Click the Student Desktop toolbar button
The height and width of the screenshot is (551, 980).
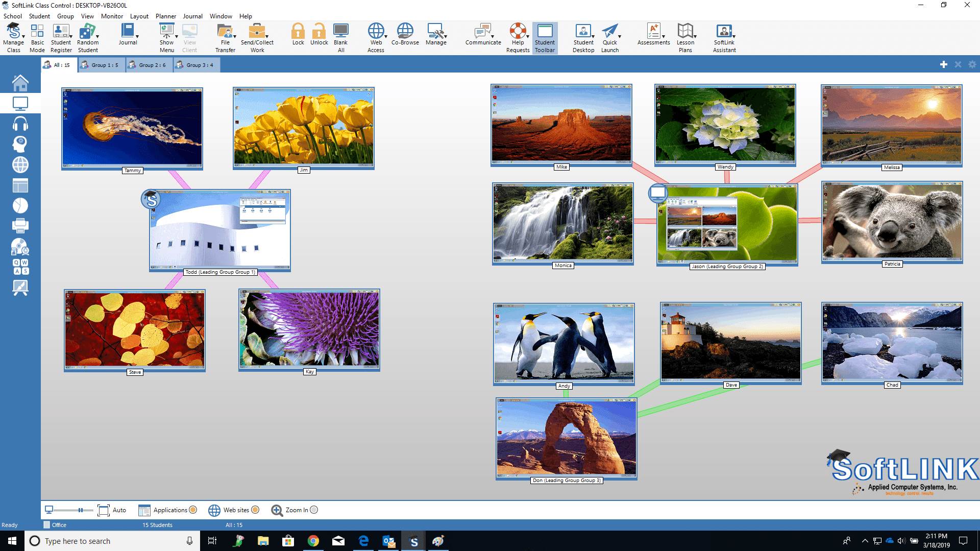pos(583,38)
